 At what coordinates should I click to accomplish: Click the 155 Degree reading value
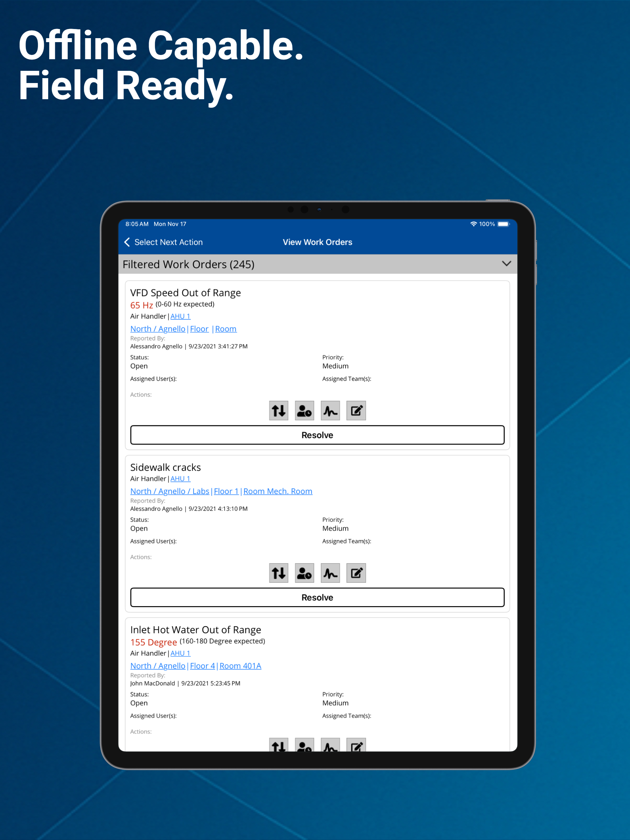click(x=154, y=643)
